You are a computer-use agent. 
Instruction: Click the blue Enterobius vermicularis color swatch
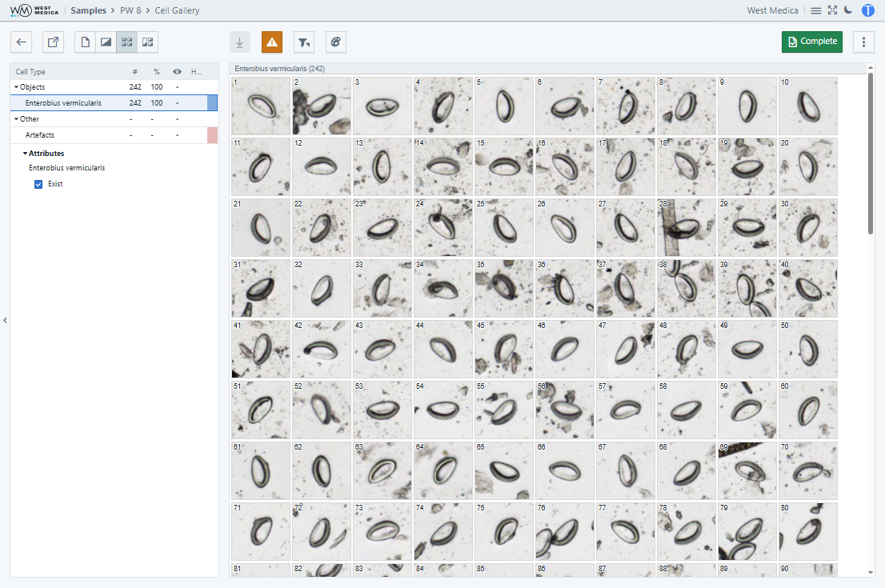[212, 102]
